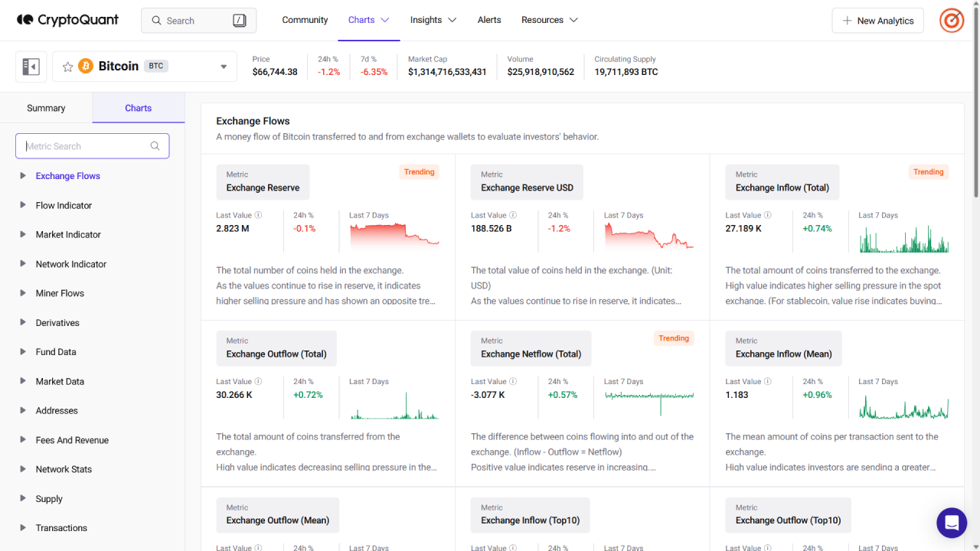The height and width of the screenshot is (551, 980).
Task: Open the Exchange Outflow (Top10) metric
Action: point(788,514)
